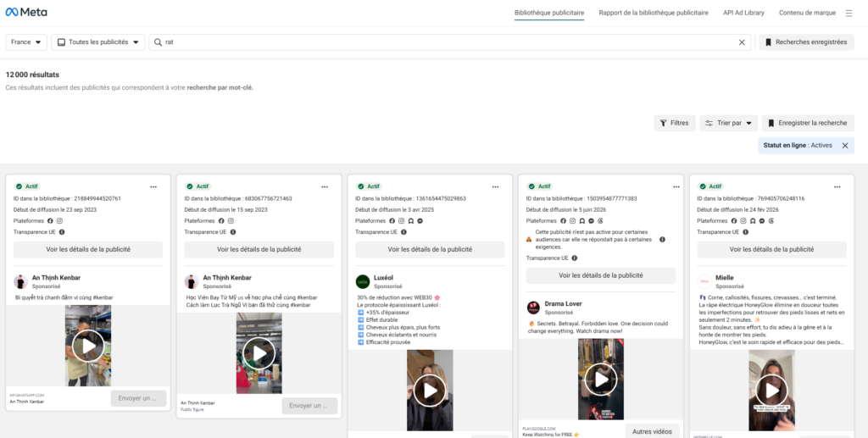Open options menu on ad 1503954877771383
868x438 pixels.
676,187
